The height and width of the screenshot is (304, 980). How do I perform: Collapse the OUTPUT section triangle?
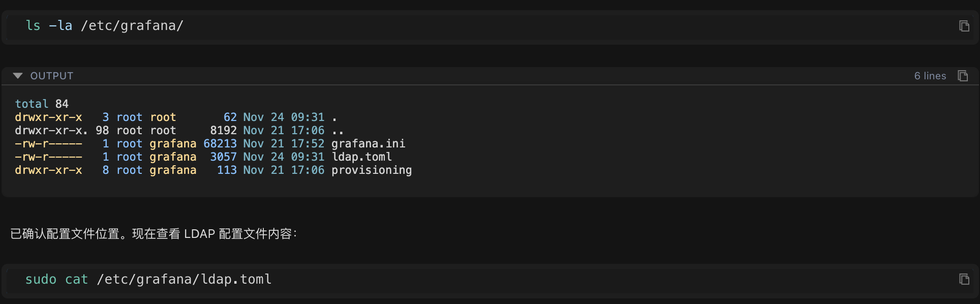[x=18, y=76]
